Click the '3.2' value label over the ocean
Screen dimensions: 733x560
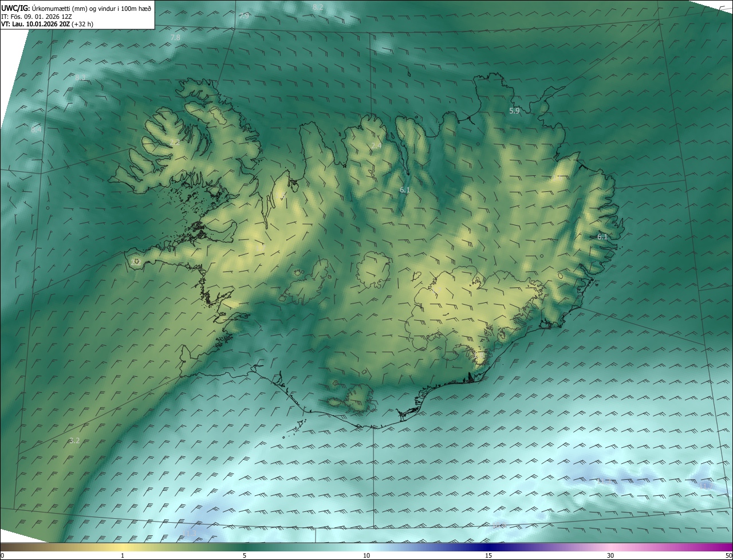74,440
